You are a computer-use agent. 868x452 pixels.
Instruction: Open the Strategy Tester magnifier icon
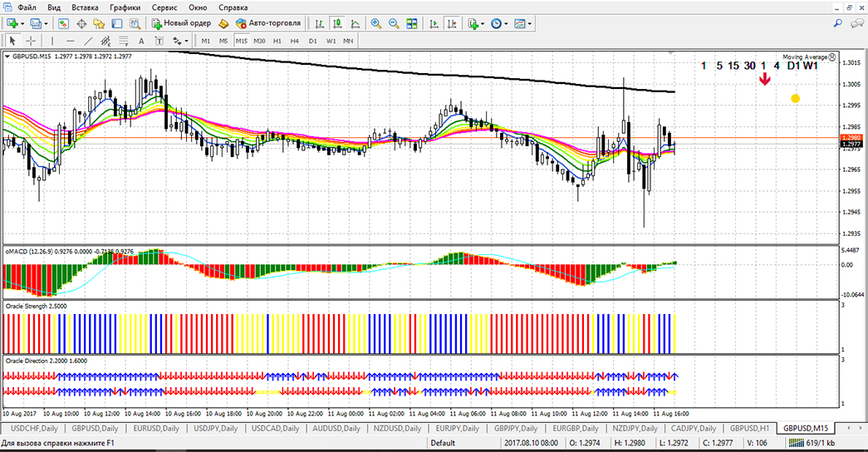[x=135, y=23]
